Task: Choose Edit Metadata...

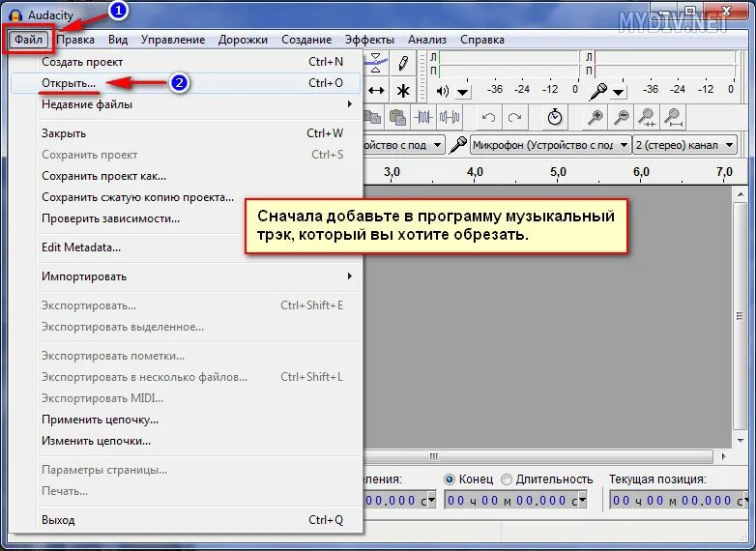Action: click(x=186, y=247)
